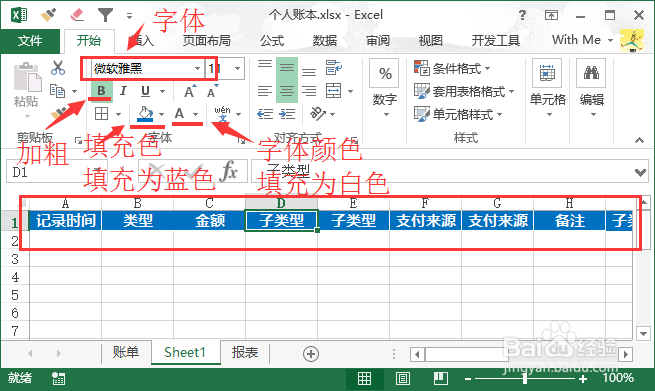Select the 报表 sheet tab

click(x=245, y=353)
